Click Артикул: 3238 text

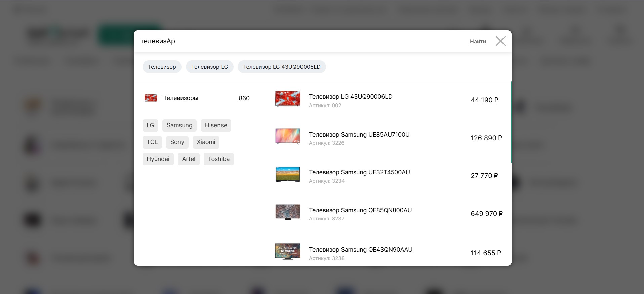tap(327, 258)
